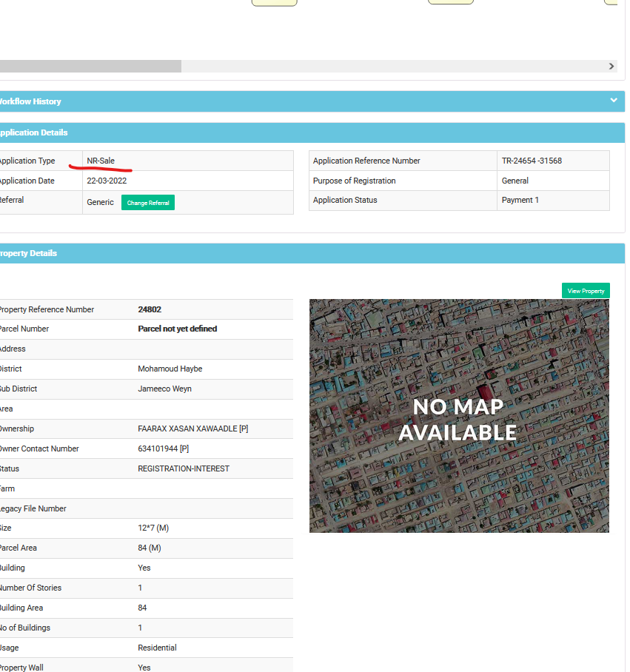Click contact number 634101944 [P]
The image size is (630, 672).
point(164,448)
